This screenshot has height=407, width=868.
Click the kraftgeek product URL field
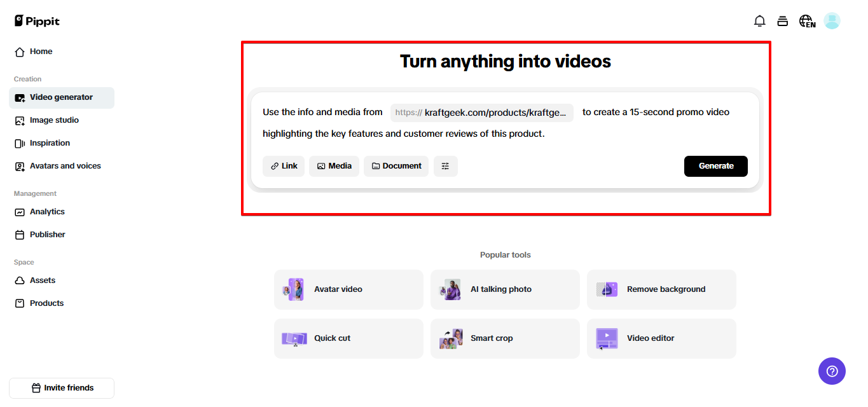[x=481, y=112]
